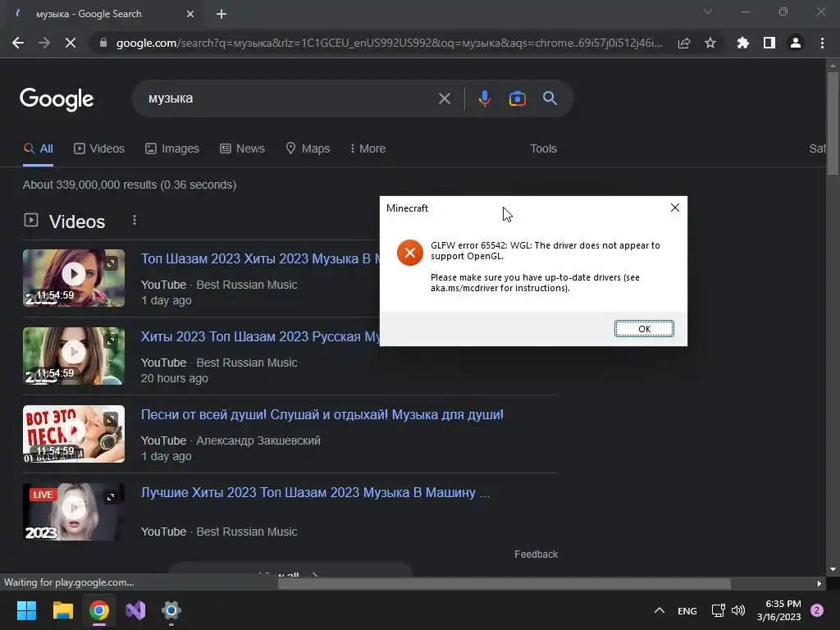The image size is (840, 630).
Task: Toggle the Chrome side panel
Action: [x=769, y=43]
